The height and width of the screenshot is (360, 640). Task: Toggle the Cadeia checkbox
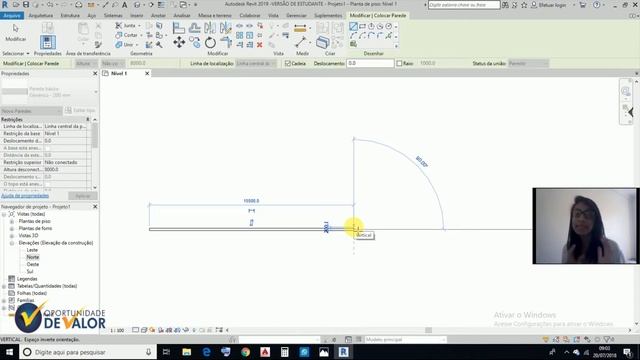click(288, 63)
